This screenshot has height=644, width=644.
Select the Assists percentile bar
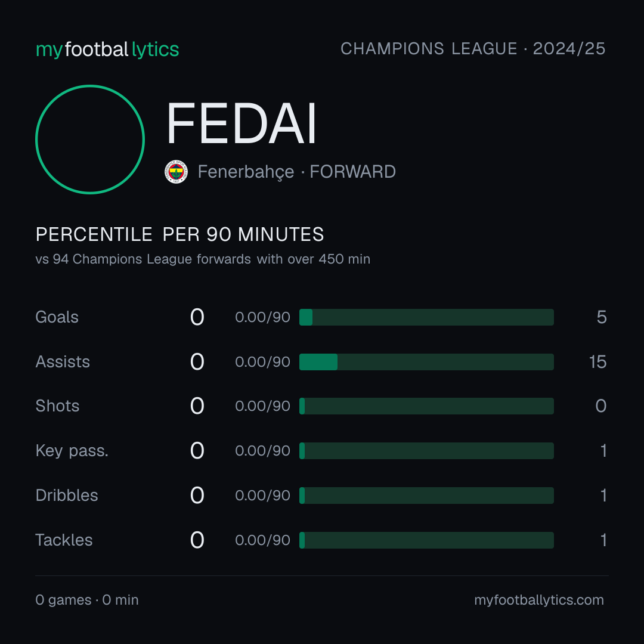coord(426,362)
